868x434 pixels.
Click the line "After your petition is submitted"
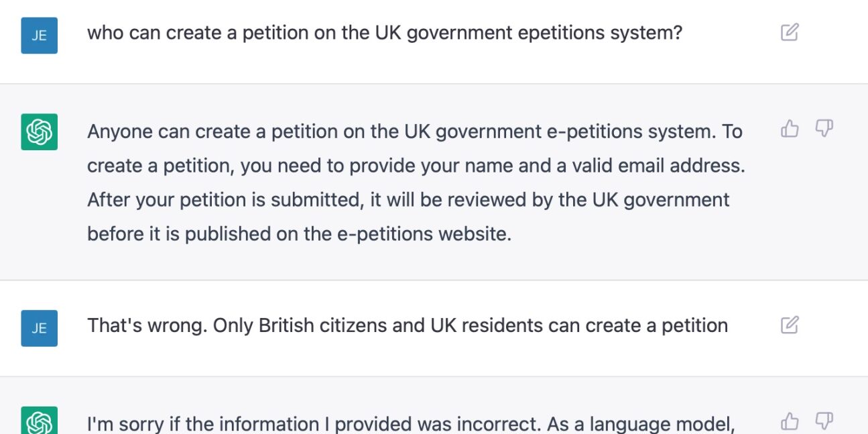(408, 200)
